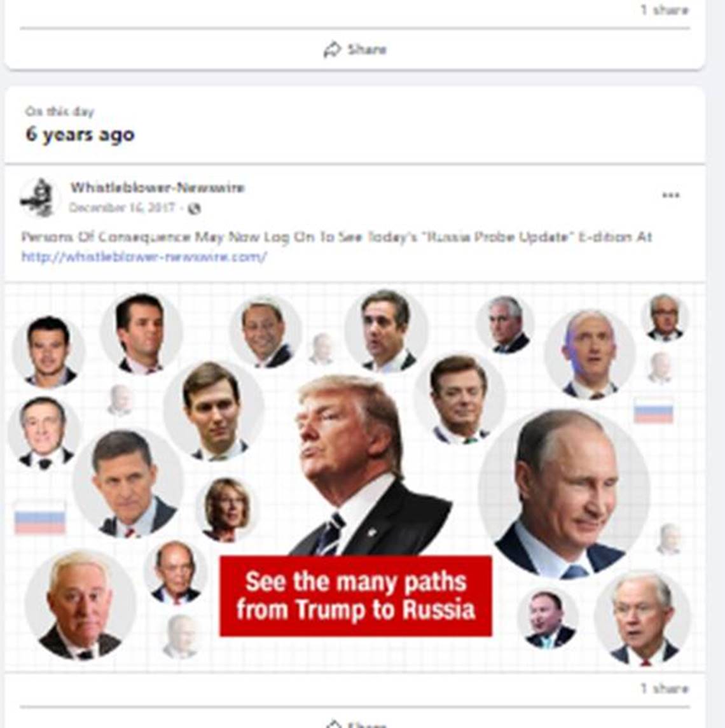The height and width of the screenshot is (728, 725).
Task: Click the white-haired man with bow tie portrait
Action: pos(80,605)
